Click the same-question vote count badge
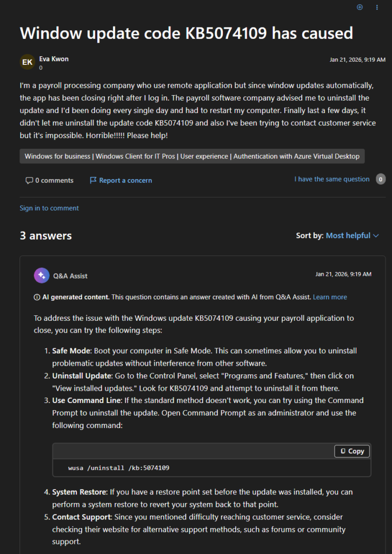Screen dimensions: 392x554 (381, 179)
